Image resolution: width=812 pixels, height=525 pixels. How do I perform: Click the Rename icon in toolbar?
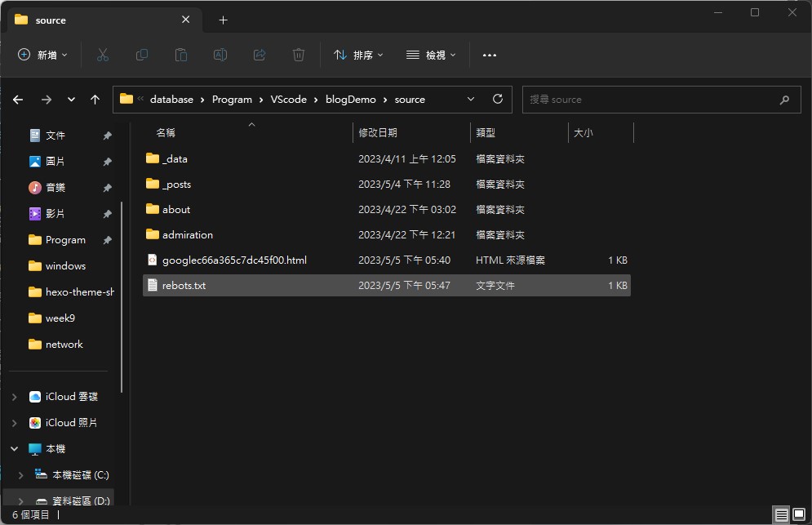tap(220, 55)
